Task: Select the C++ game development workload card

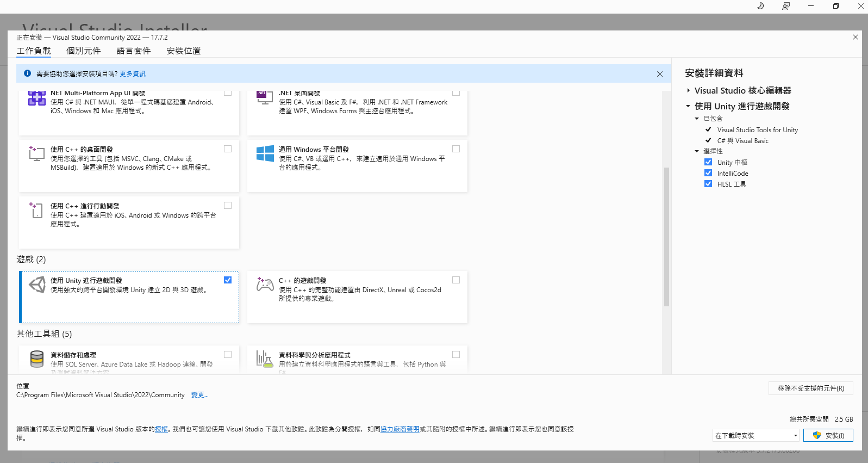Action: pos(357,297)
